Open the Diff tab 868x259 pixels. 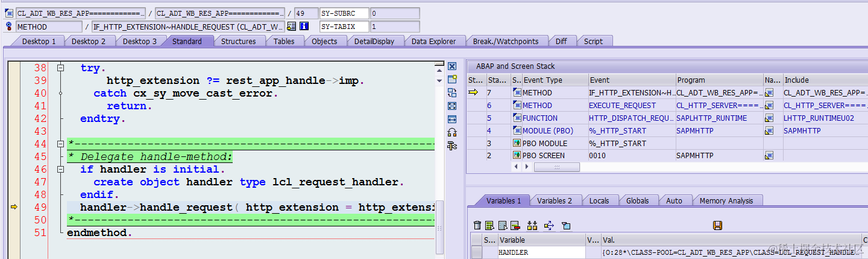click(561, 41)
